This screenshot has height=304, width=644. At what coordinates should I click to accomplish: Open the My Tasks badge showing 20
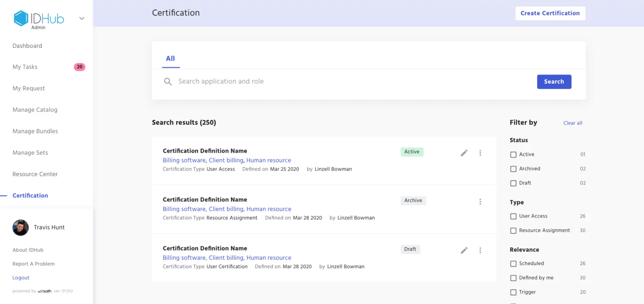click(79, 67)
